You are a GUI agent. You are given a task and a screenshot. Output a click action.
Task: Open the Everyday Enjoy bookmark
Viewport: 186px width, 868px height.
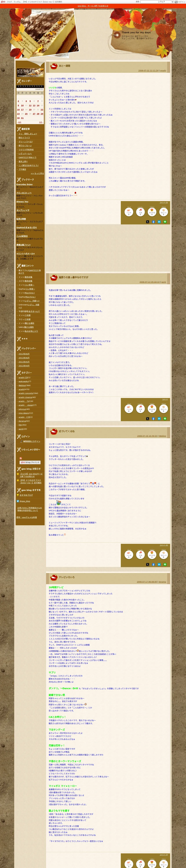(x=24, y=184)
